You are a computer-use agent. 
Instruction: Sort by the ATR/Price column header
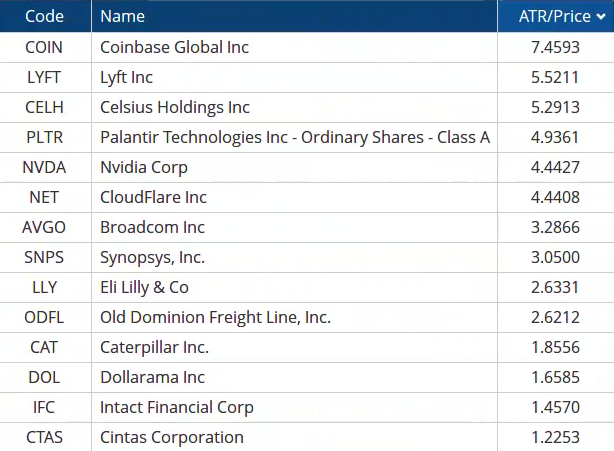pos(555,16)
